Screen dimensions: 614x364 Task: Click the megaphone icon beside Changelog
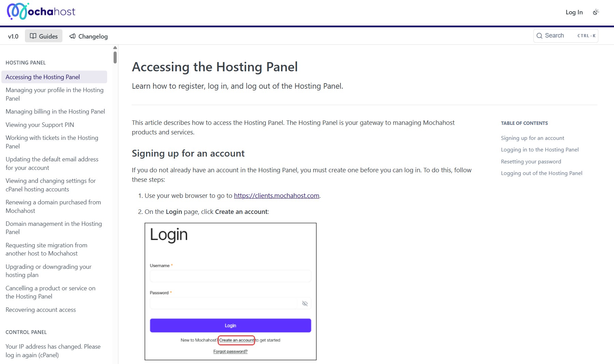[x=72, y=36]
